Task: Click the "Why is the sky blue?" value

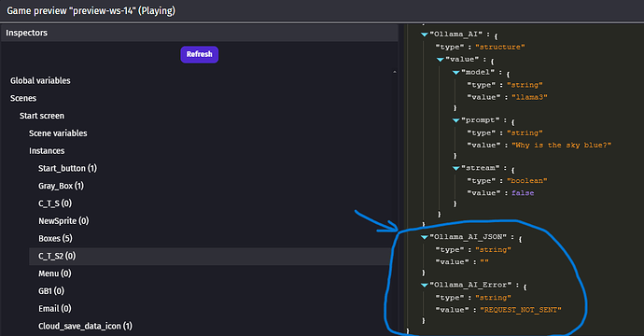Action: coord(562,145)
